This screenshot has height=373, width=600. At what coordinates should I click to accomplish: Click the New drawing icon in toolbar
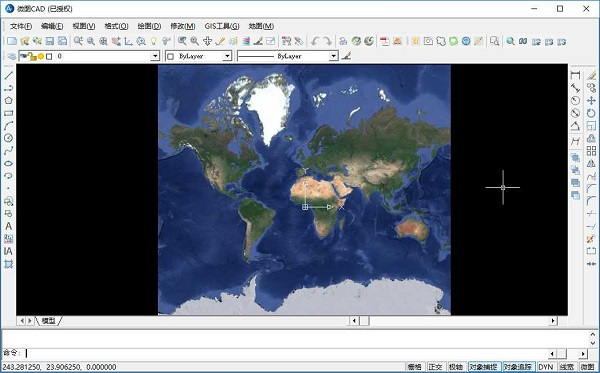(12, 41)
